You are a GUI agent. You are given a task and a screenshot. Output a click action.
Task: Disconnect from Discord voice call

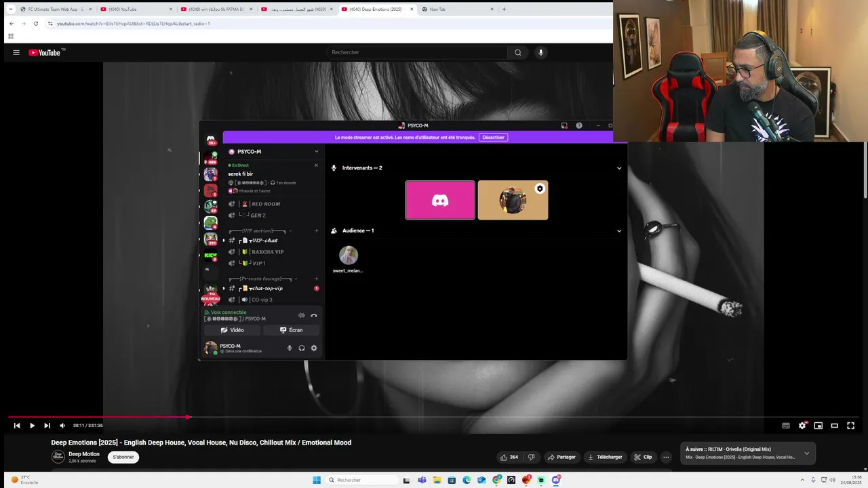click(x=314, y=315)
